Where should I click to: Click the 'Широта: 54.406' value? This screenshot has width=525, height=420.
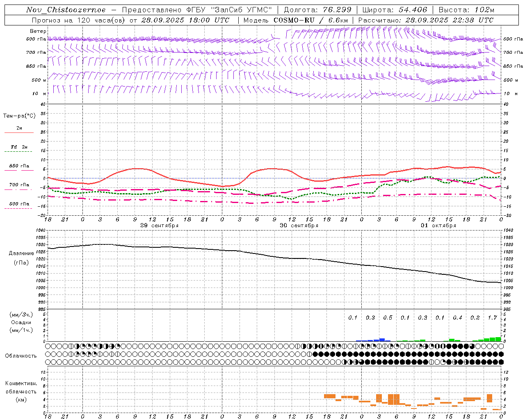(395, 10)
